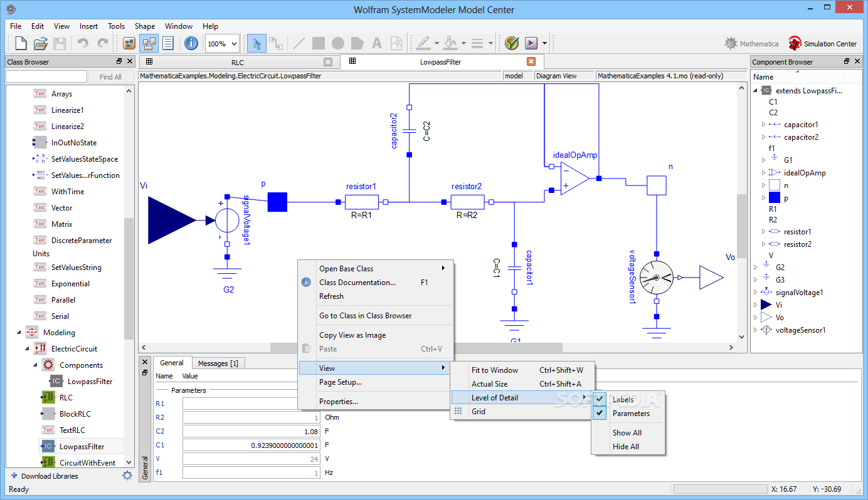868x500 pixels.
Task: Close the RLC tab
Action: tap(328, 61)
